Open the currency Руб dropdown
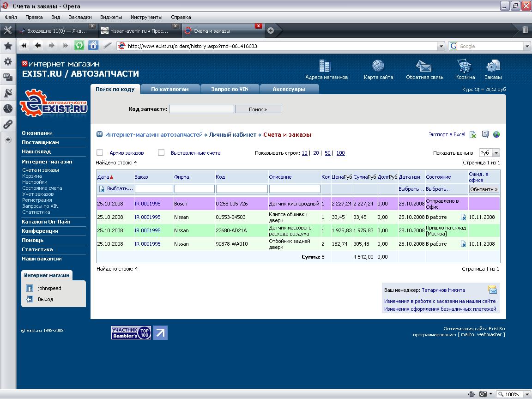532x399 pixels. click(489, 153)
